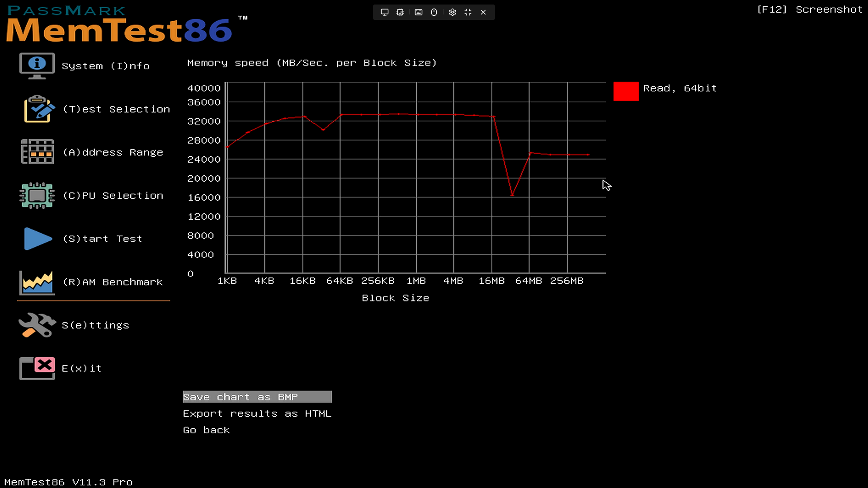Select Save chart as BMP
The image size is (868, 488).
257,397
